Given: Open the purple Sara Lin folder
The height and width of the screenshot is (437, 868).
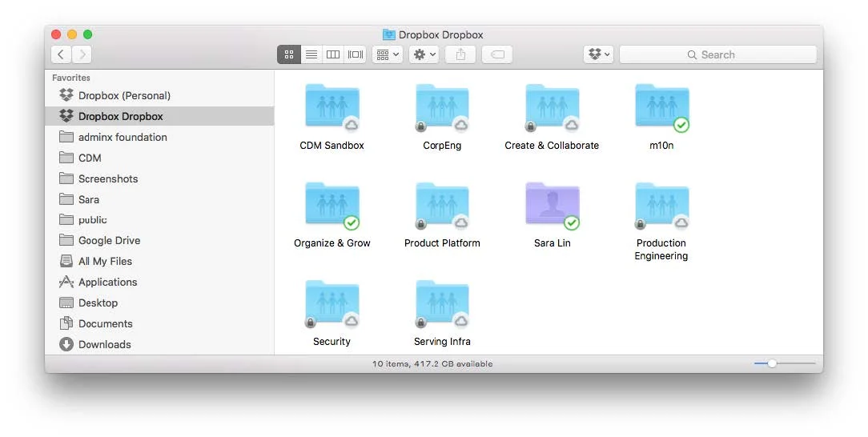Looking at the screenshot, I should 552,205.
